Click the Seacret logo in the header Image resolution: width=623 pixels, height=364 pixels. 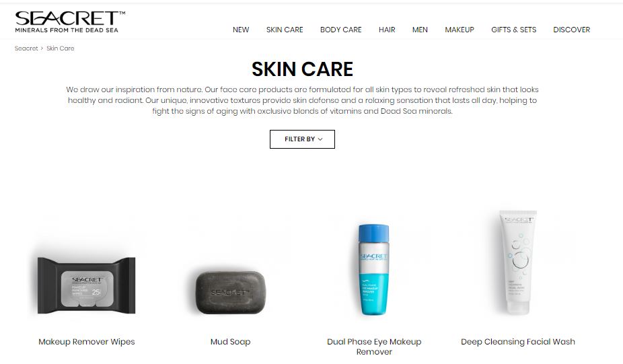(70, 22)
